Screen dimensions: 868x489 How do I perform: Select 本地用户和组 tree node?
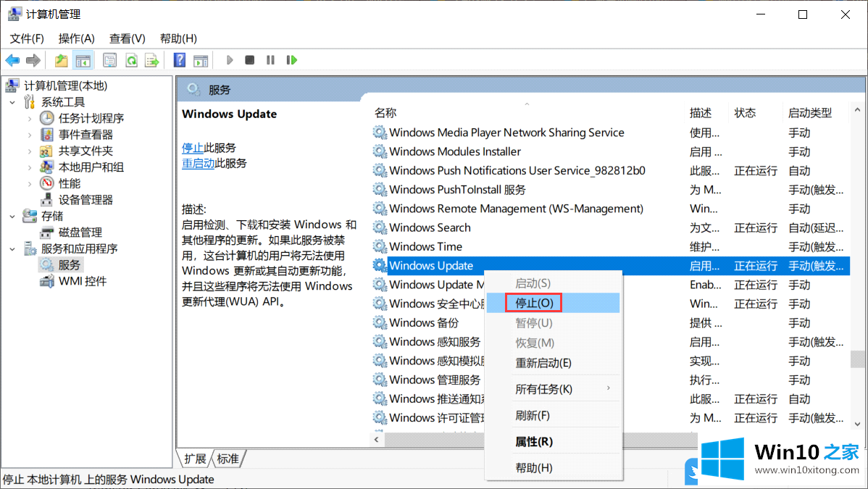91,167
